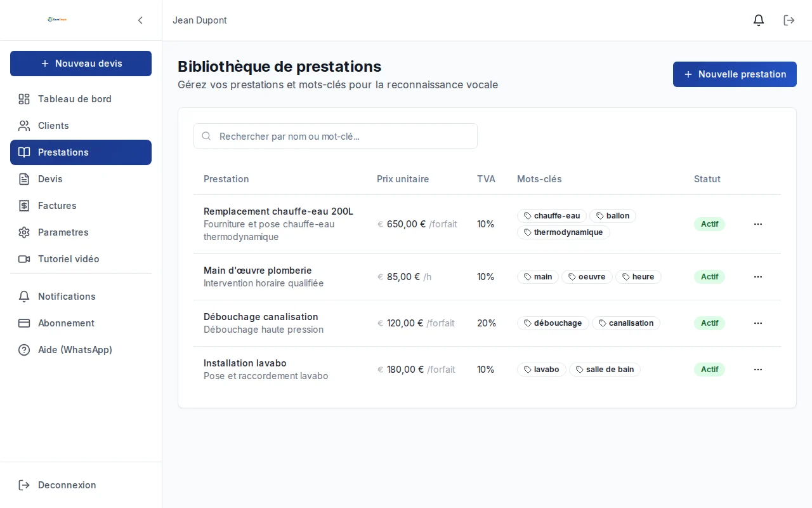Click the Jean Dupont user name
The image size is (812, 508).
point(200,20)
